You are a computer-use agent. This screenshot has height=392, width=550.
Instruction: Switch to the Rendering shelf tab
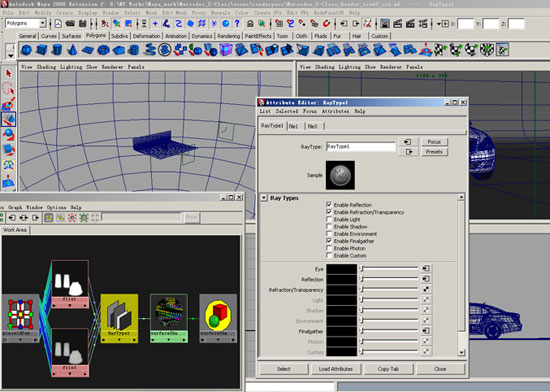coord(228,36)
